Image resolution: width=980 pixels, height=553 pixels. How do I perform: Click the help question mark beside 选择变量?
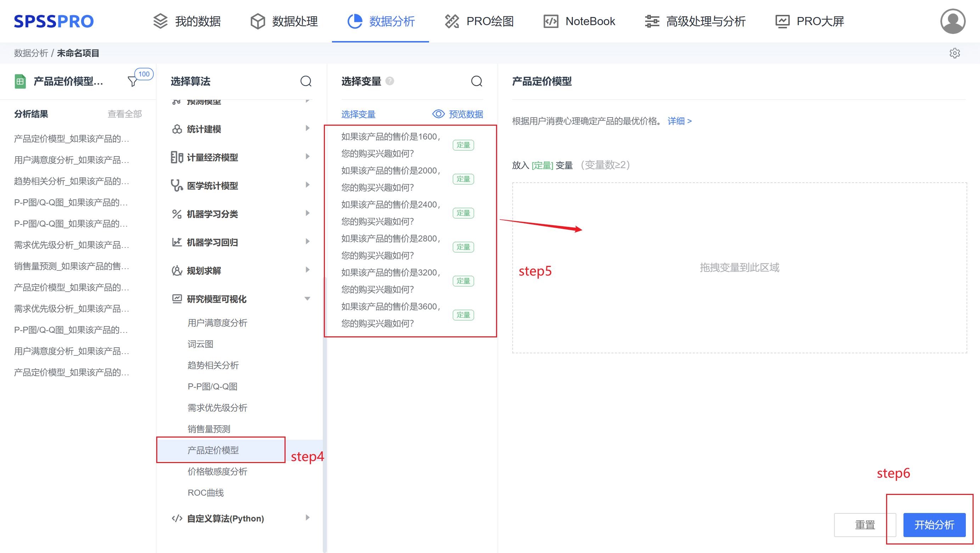pyautogui.click(x=390, y=81)
